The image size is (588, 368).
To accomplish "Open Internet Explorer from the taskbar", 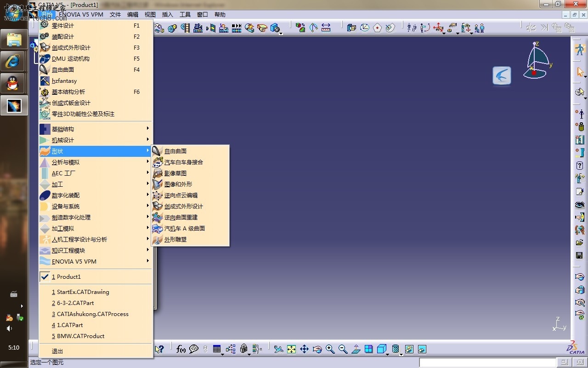I will pos(14,61).
